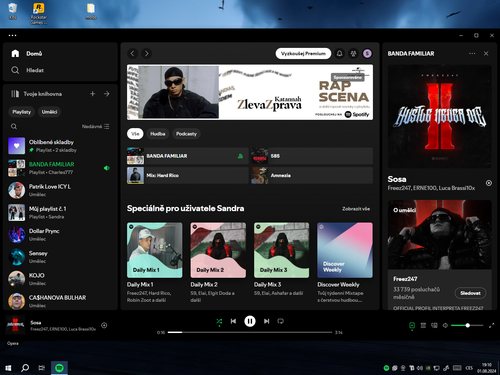
Task: Open Nedávné sort order dropdown
Action: click(x=96, y=127)
